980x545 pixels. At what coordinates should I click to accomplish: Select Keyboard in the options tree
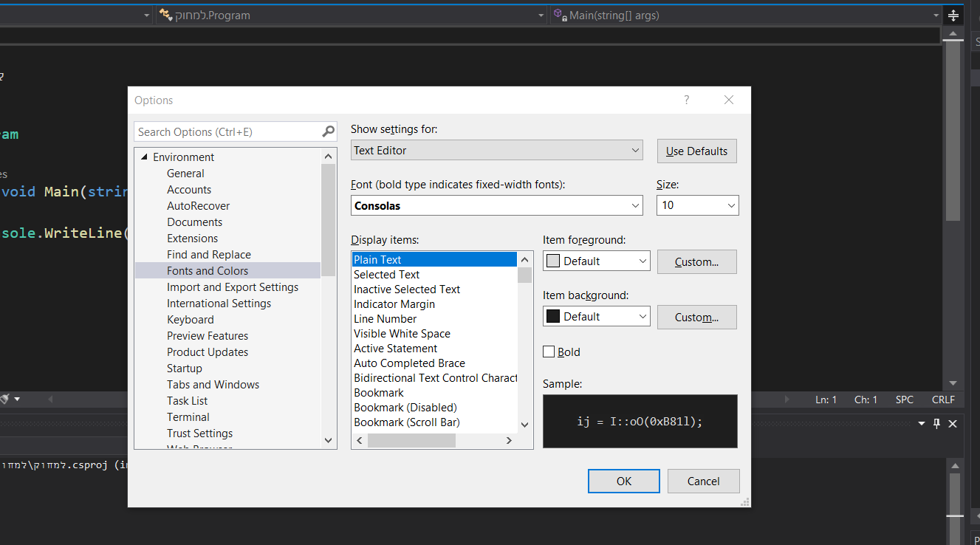tap(191, 319)
